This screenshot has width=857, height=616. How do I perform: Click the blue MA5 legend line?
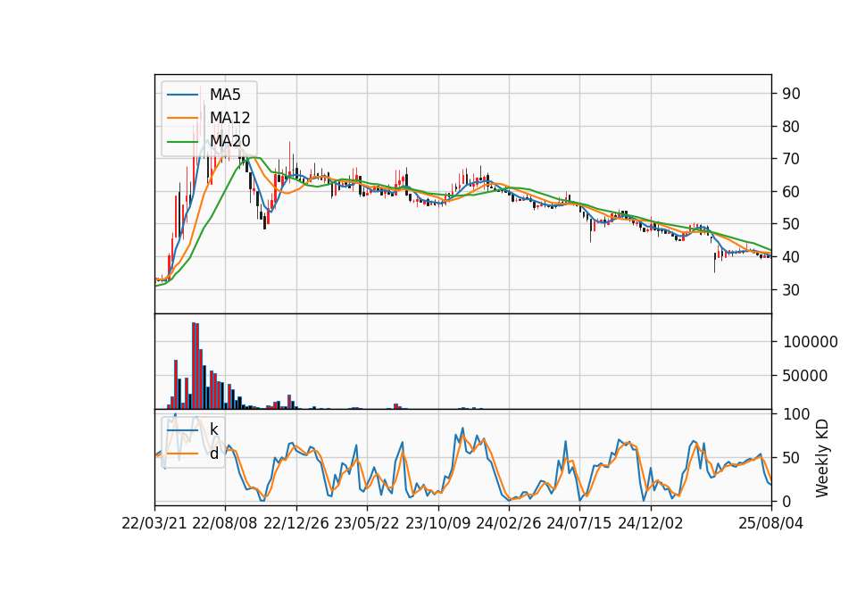point(182,95)
